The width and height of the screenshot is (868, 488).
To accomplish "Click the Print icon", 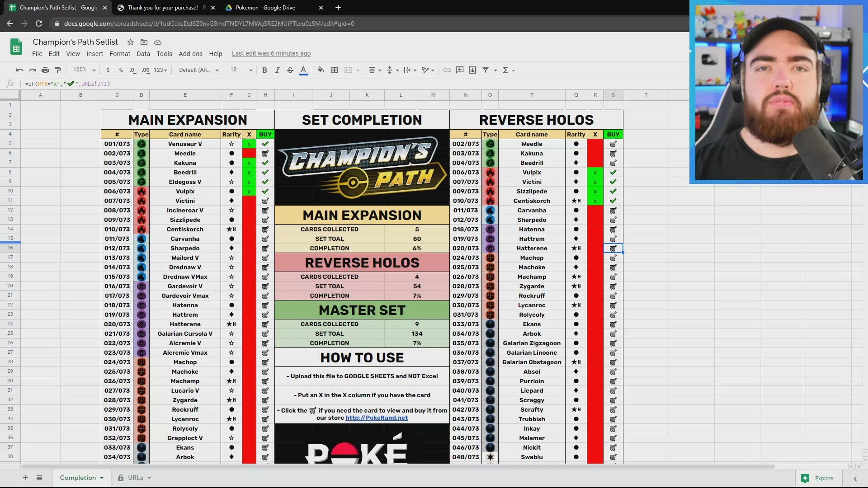I will click(45, 70).
